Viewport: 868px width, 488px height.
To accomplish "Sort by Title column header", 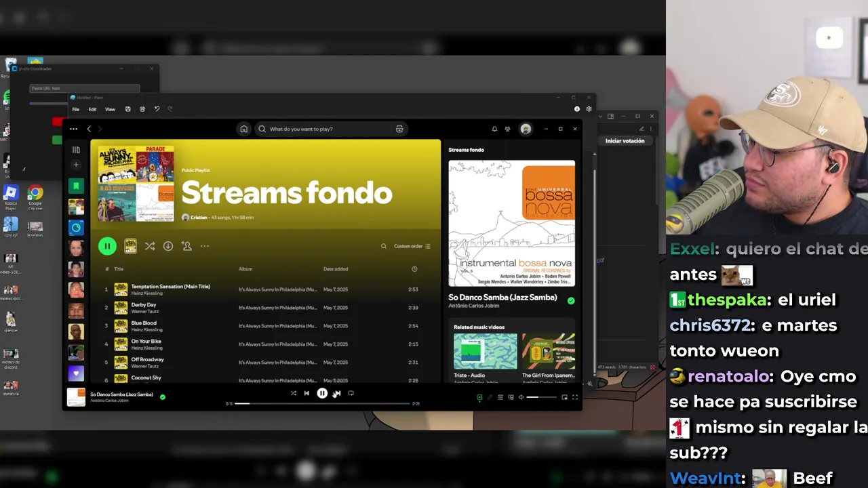I will [x=119, y=269].
